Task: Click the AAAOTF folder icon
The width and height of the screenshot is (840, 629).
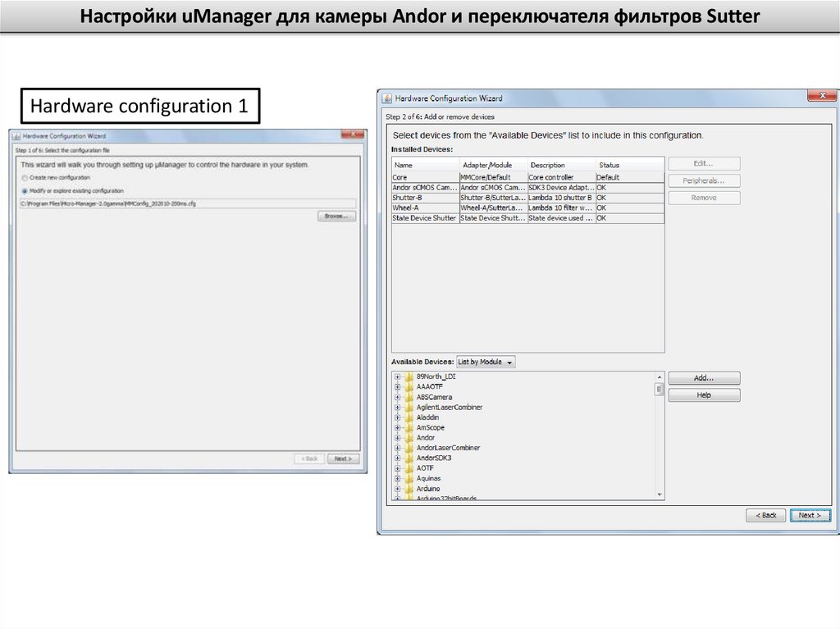Action: (x=409, y=387)
